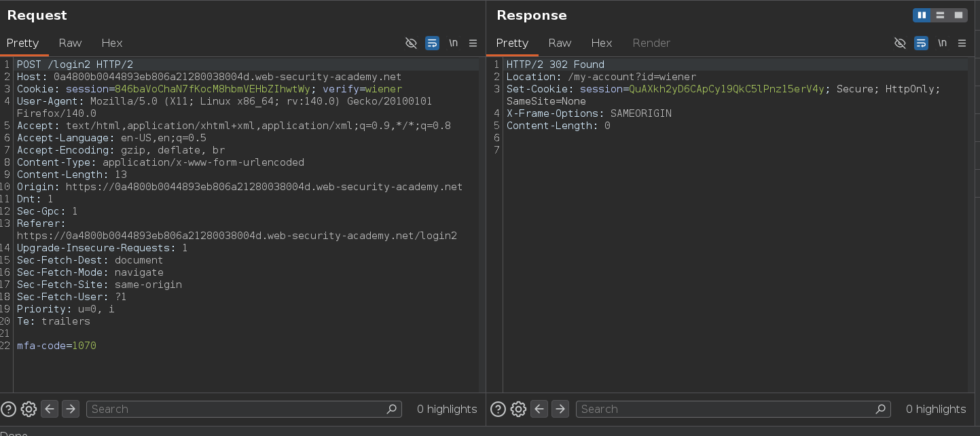
Task: Toggle show newline \n in Response panel
Action: click(942, 43)
